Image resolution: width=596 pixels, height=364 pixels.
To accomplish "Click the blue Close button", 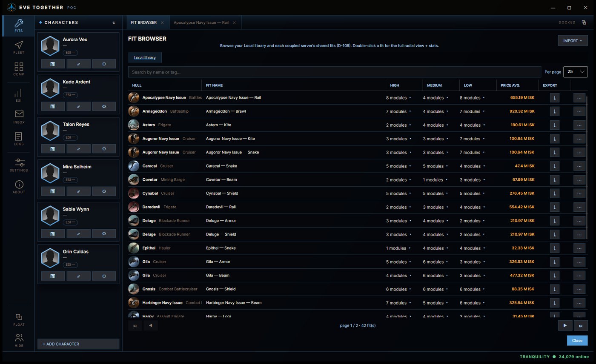I will point(577,341).
